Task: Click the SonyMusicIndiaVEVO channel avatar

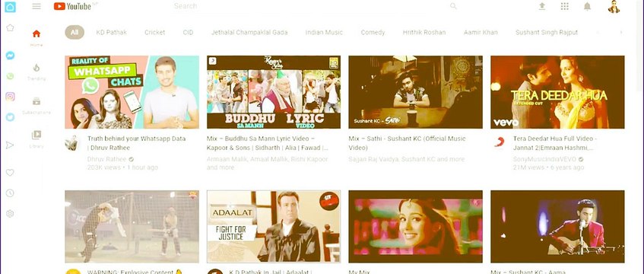Action: tap(499, 142)
